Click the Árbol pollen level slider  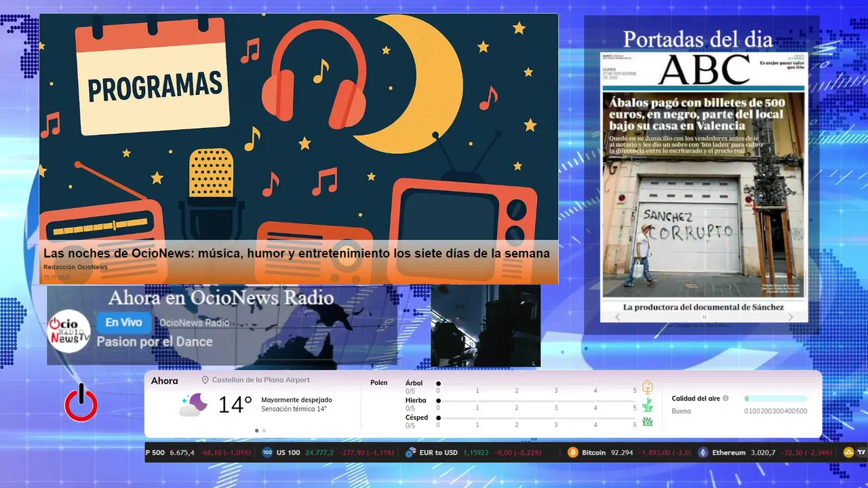tap(536, 384)
